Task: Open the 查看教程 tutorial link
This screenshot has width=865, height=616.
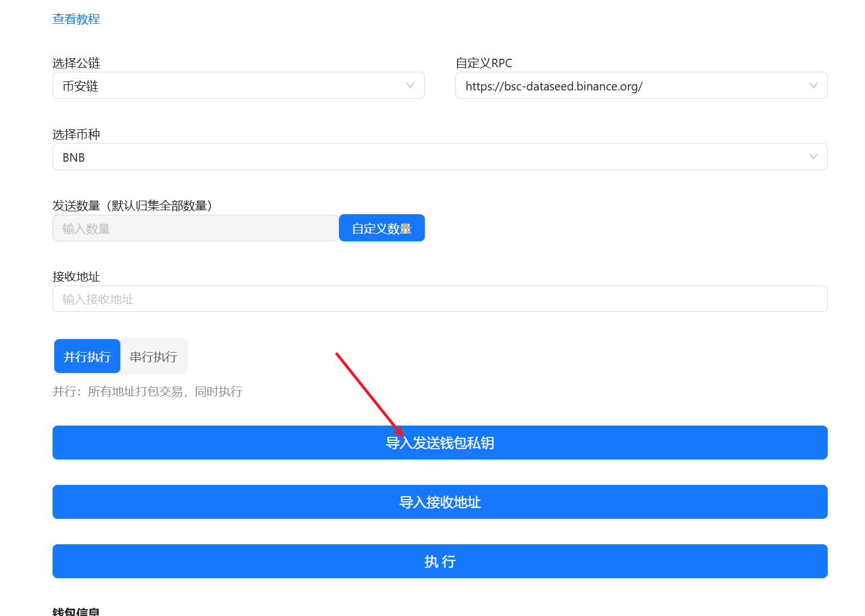Action: coord(76,19)
